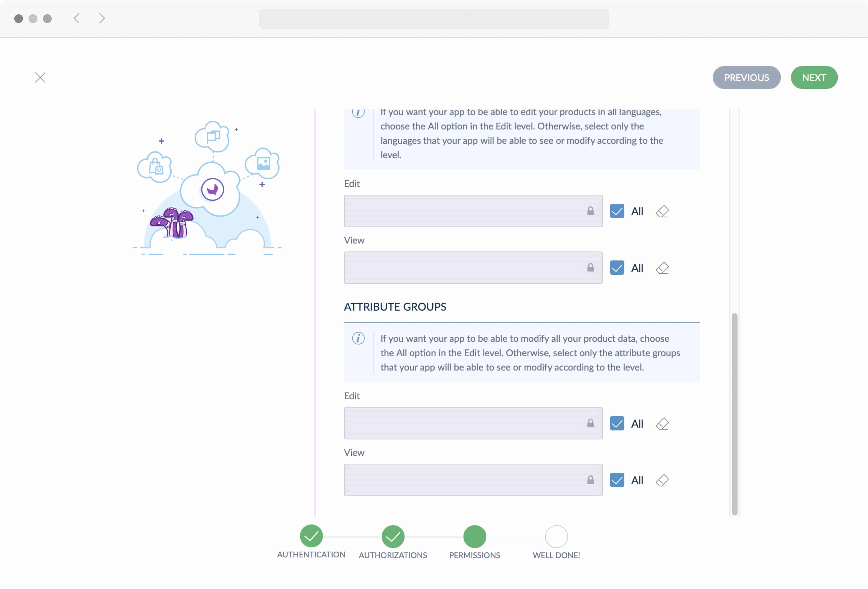Click the info icon in the languages notice

coord(358,112)
